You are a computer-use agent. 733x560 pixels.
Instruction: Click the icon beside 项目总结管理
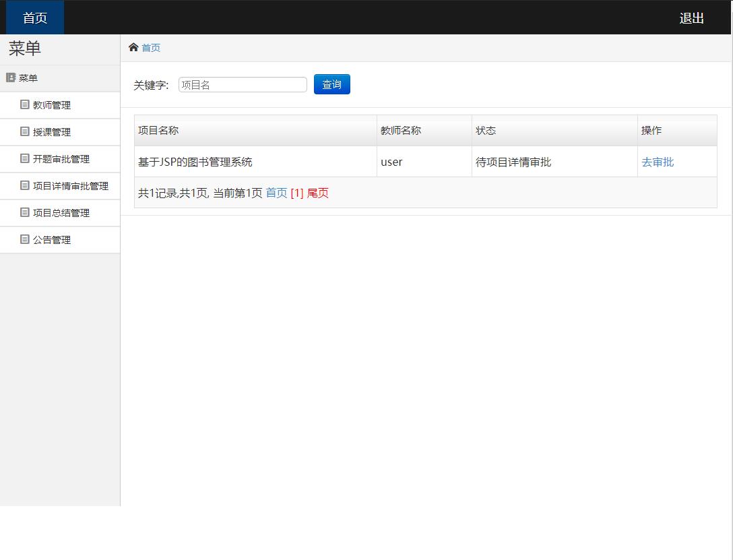tap(25, 212)
